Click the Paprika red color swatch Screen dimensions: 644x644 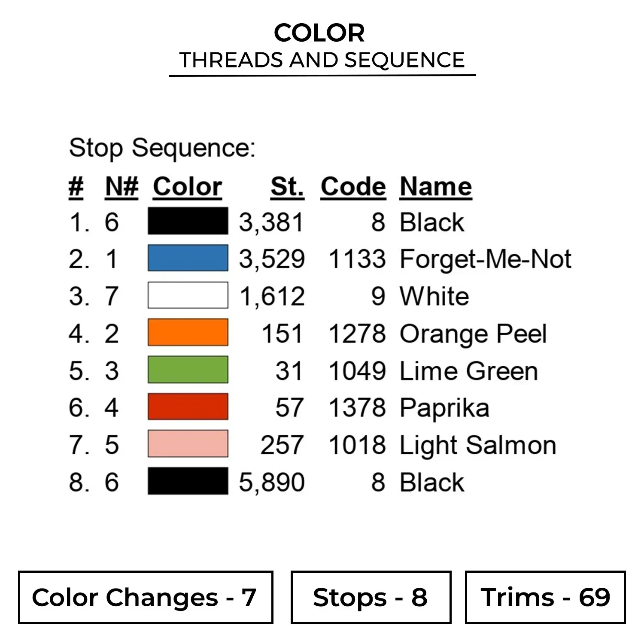188,407
